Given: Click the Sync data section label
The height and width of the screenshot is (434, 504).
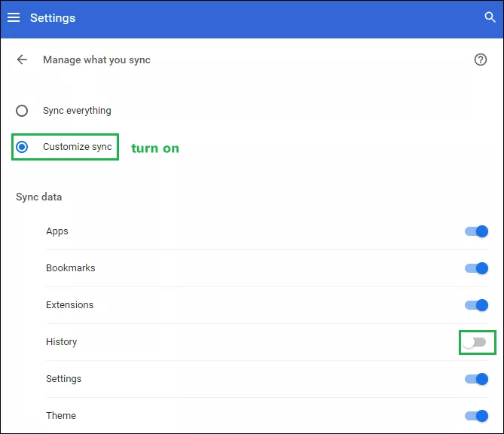Looking at the screenshot, I should (x=39, y=197).
